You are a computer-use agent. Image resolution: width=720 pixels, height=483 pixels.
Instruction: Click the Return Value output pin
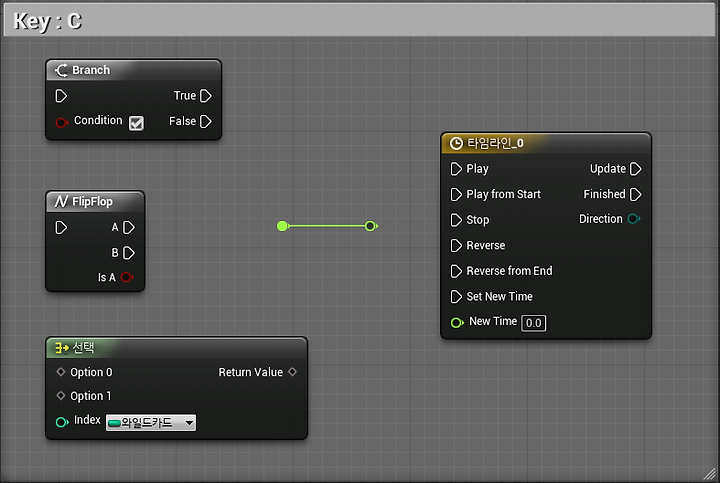[x=292, y=372]
